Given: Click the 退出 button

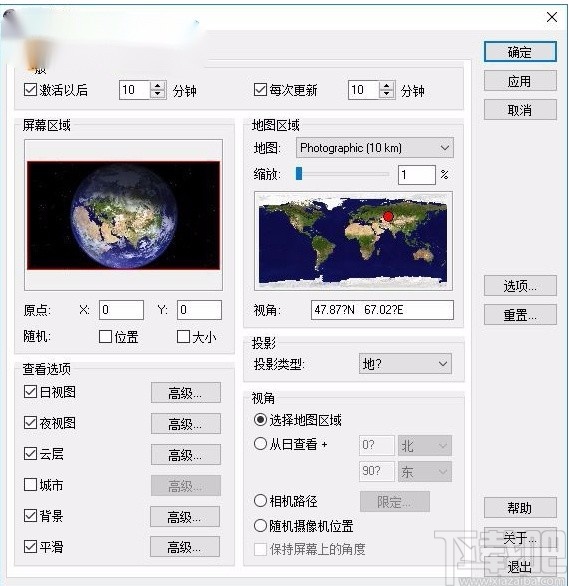Looking at the screenshot, I should [520, 567].
